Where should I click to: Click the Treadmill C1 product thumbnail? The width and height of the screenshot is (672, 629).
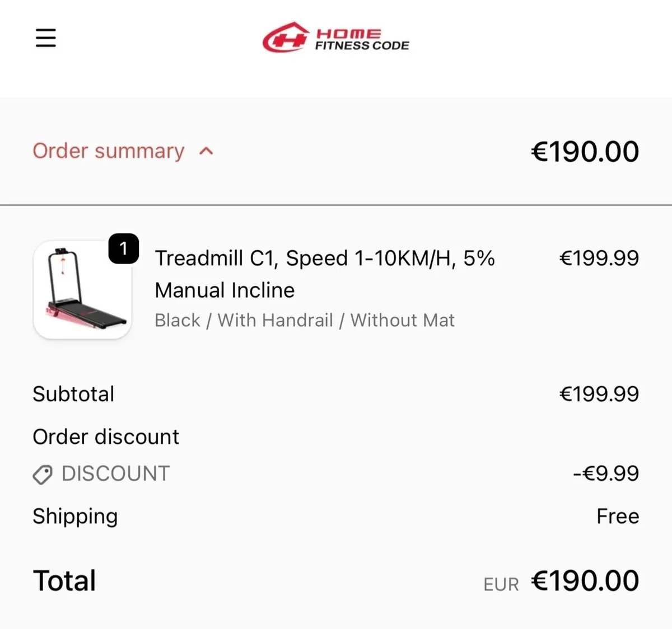coord(82,289)
